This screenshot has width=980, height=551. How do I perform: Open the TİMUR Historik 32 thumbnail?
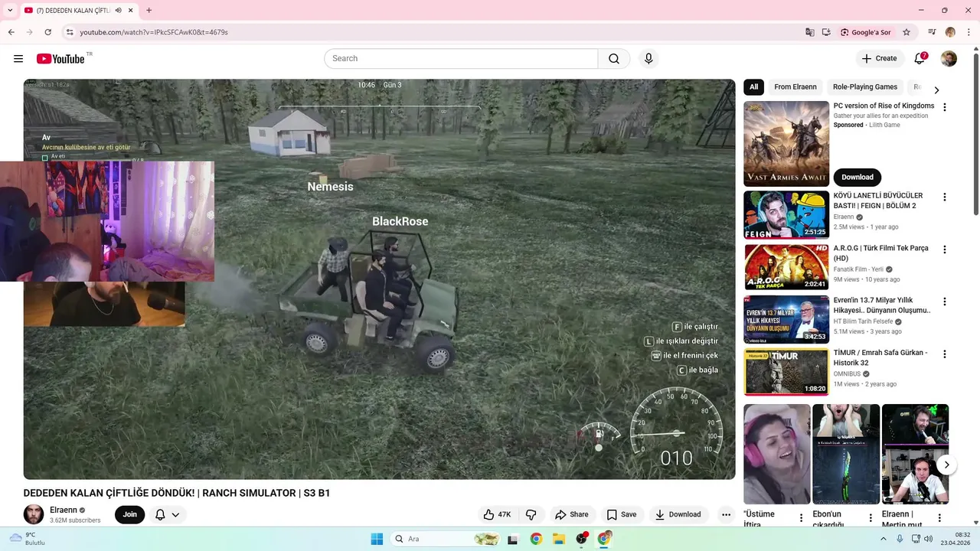pos(786,372)
